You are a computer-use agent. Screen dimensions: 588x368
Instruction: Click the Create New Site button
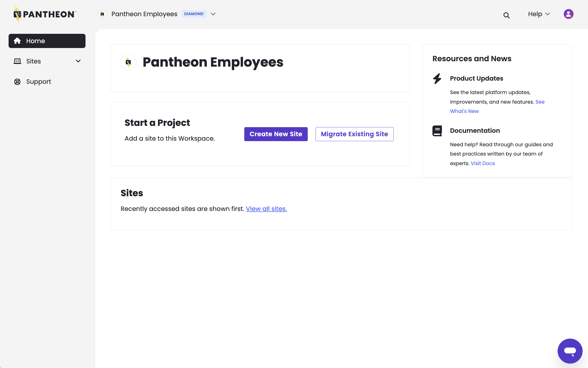click(x=276, y=134)
